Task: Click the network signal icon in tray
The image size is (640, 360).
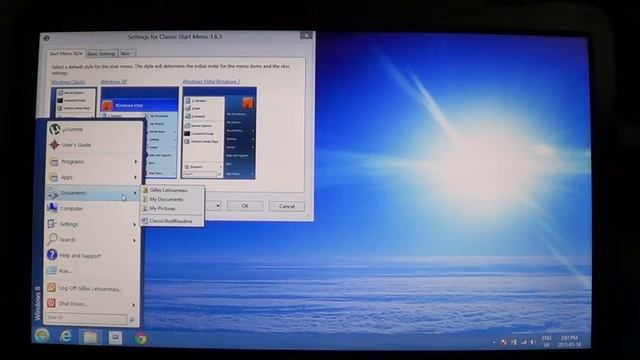Action: click(524, 342)
